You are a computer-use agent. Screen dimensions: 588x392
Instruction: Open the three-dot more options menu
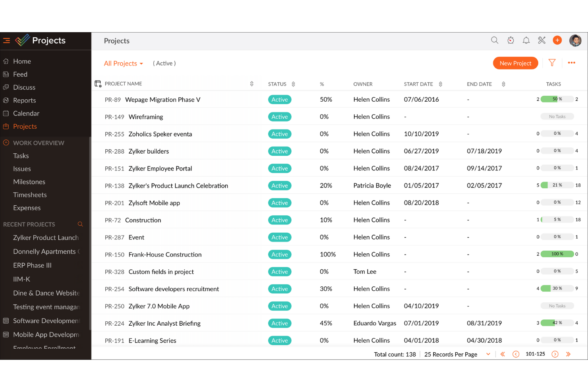pos(572,63)
